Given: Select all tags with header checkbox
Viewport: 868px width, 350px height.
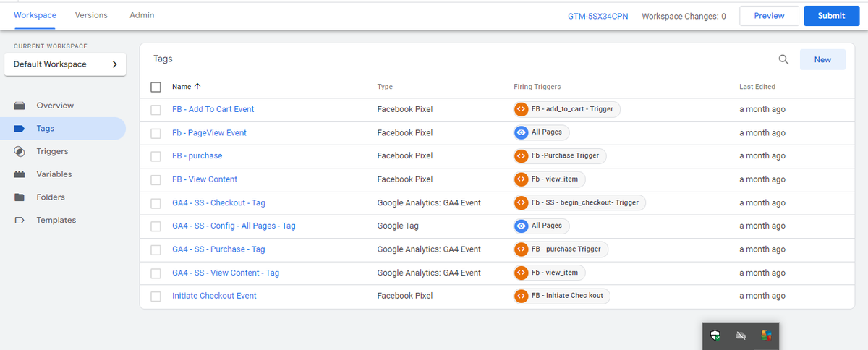Looking at the screenshot, I should coord(156,87).
